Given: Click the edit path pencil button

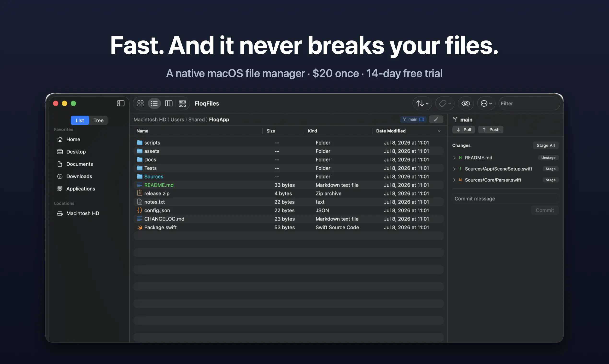Looking at the screenshot, I should click(436, 119).
